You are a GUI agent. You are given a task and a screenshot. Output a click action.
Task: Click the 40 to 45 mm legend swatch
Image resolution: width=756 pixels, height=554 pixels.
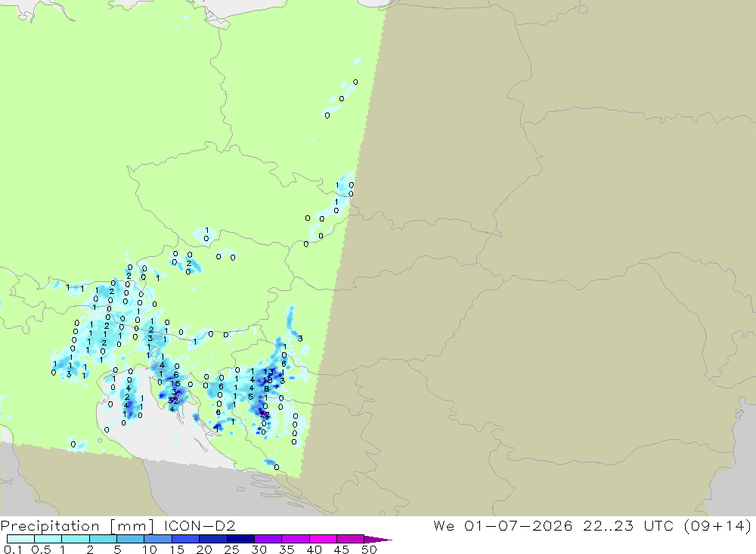(x=323, y=539)
